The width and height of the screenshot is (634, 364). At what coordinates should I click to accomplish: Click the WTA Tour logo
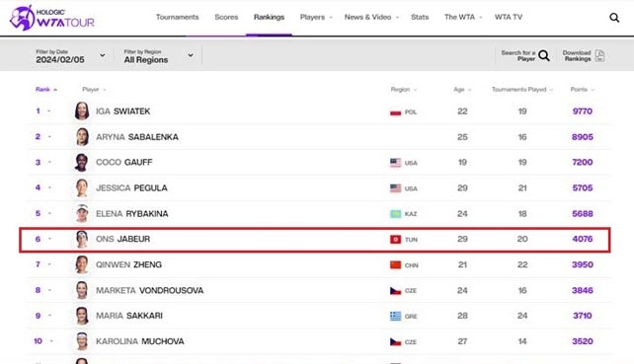coord(52,18)
